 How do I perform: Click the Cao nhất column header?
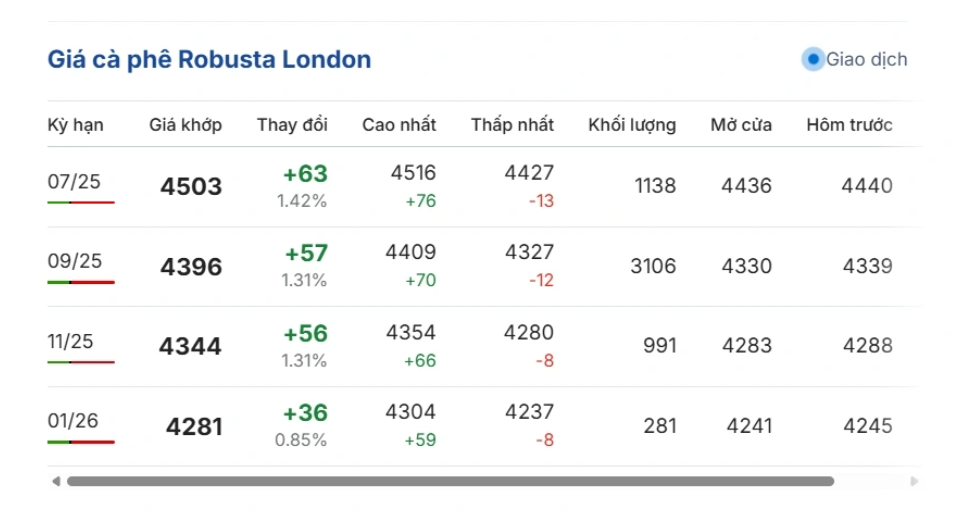click(399, 125)
